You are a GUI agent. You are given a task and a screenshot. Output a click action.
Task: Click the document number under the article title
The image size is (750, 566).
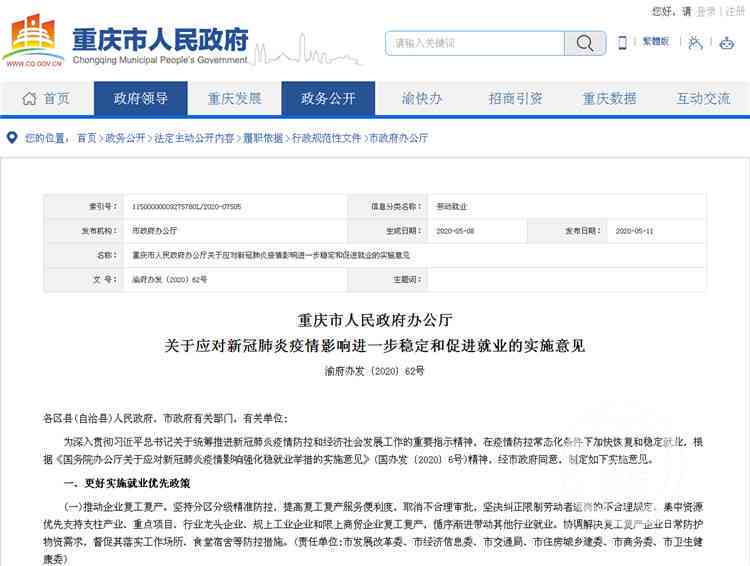point(375,371)
